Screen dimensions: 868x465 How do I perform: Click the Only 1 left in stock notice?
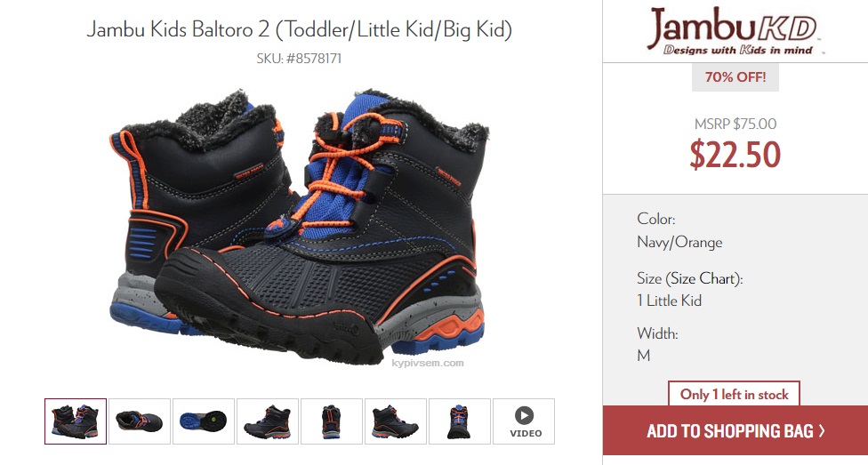[x=734, y=394]
